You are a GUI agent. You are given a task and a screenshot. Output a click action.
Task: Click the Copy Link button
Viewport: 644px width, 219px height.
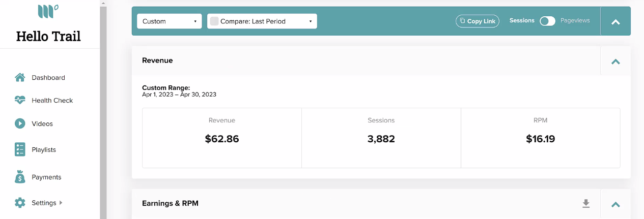click(478, 21)
